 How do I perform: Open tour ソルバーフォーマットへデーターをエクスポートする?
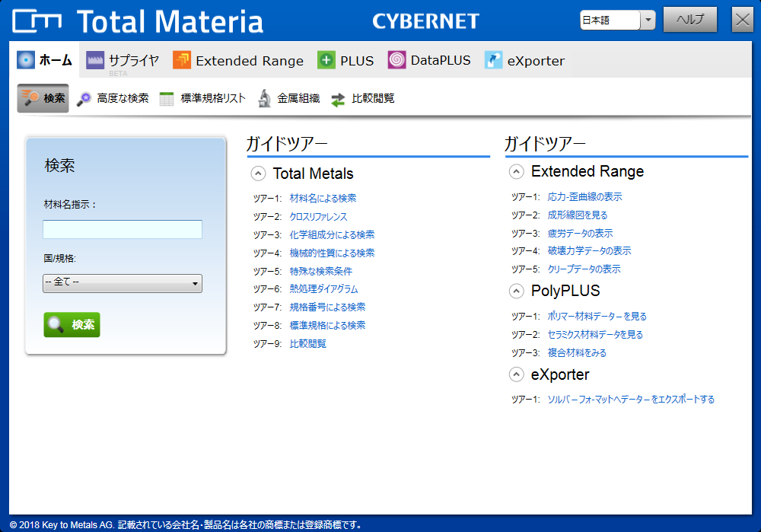tap(632, 399)
